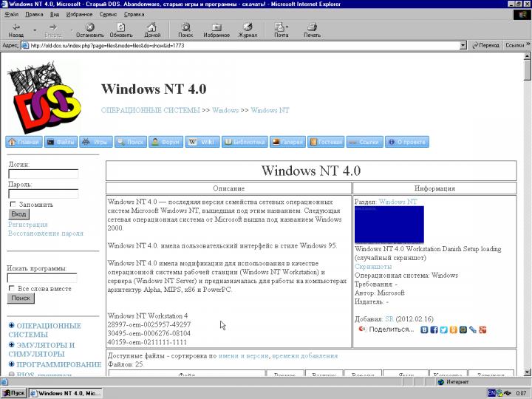
Task: Click the Поиск button under program search
Action: pyautogui.click(x=21, y=299)
